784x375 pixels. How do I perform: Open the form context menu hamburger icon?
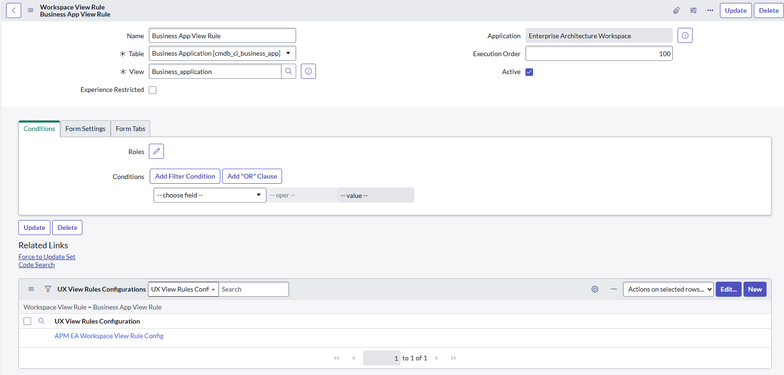click(x=30, y=10)
